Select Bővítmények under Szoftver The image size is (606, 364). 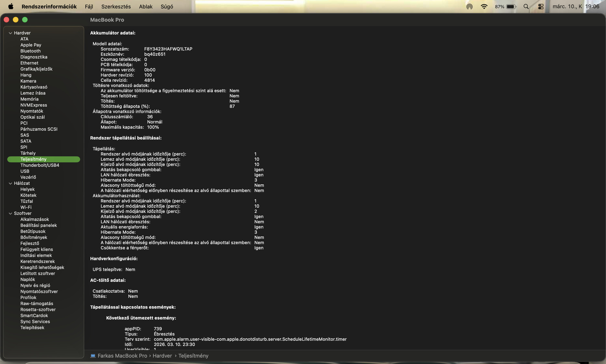[x=34, y=237]
